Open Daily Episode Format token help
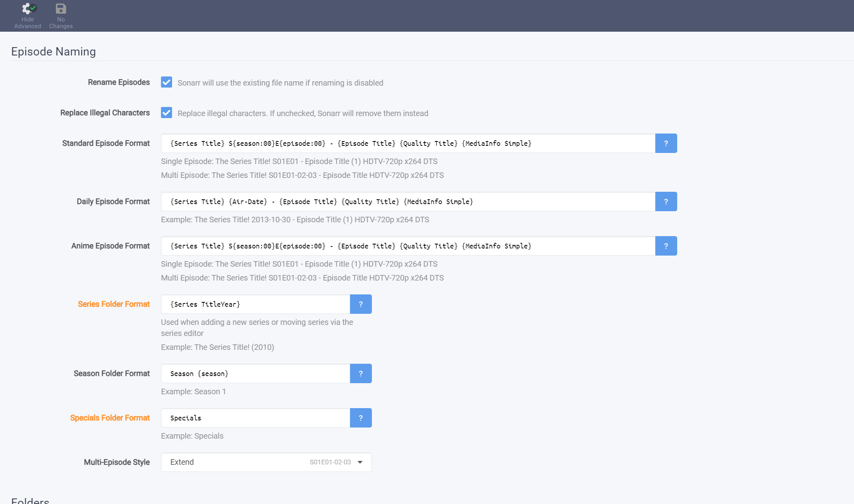The image size is (854, 504). pyautogui.click(x=666, y=201)
